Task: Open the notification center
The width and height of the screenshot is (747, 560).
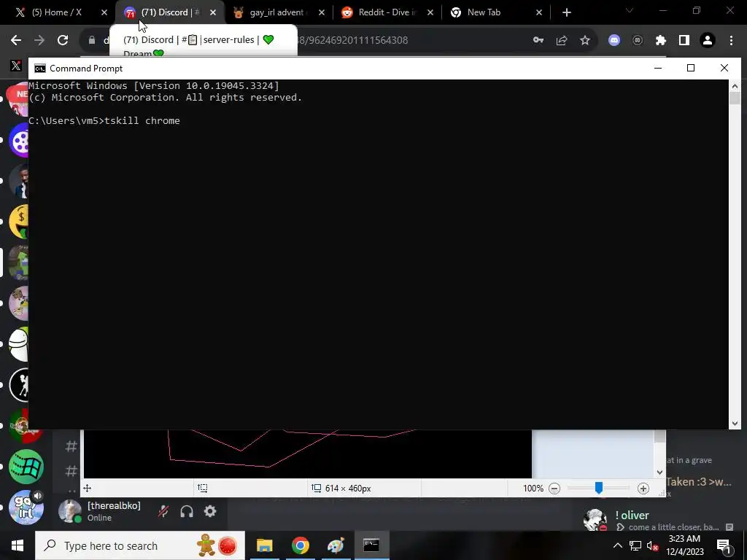Action: [724, 545]
